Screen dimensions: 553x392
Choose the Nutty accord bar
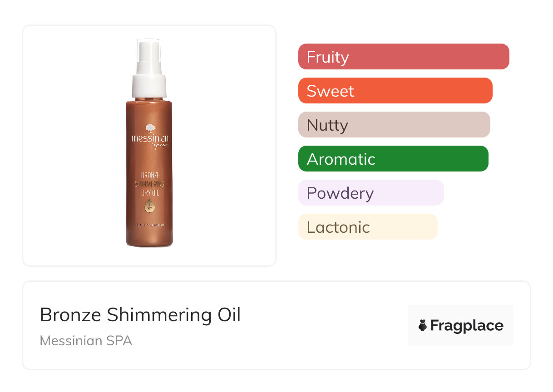click(394, 125)
